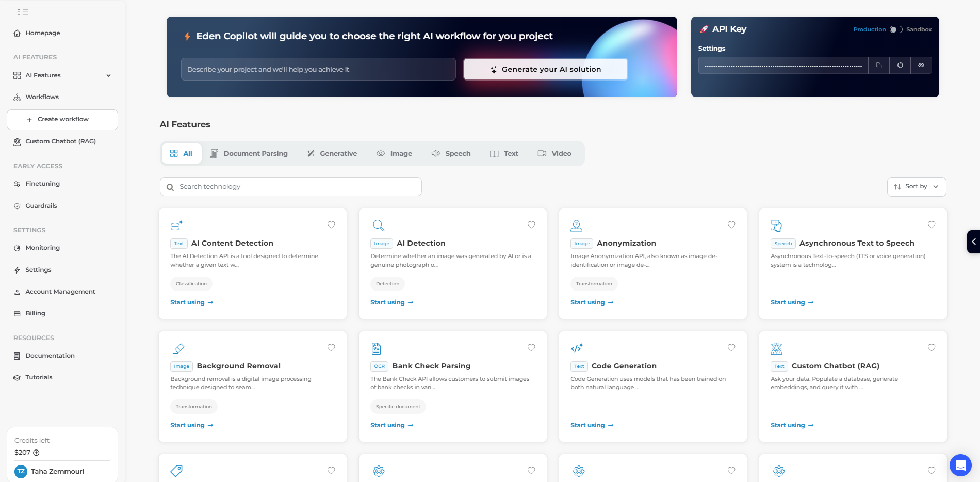Focus the project description input field

[x=318, y=69]
